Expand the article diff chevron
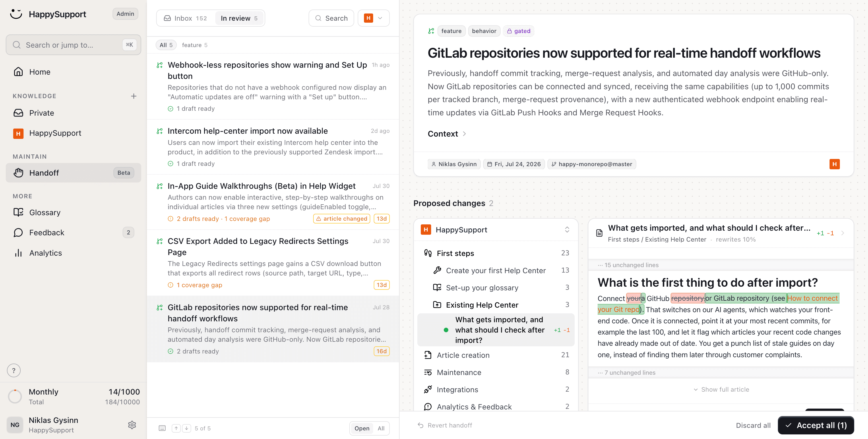The width and height of the screenshot is (868, 439). coord(843,233)
